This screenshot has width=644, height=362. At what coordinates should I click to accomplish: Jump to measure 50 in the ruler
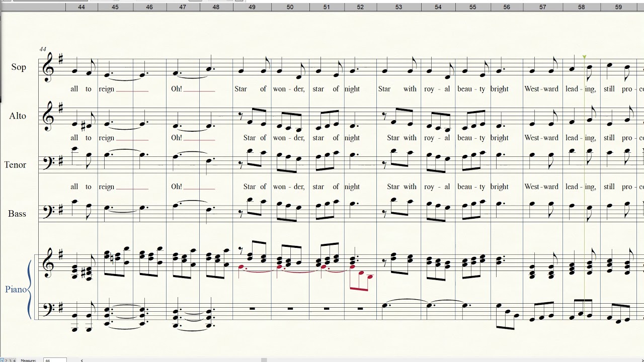[x=290, y=7]
